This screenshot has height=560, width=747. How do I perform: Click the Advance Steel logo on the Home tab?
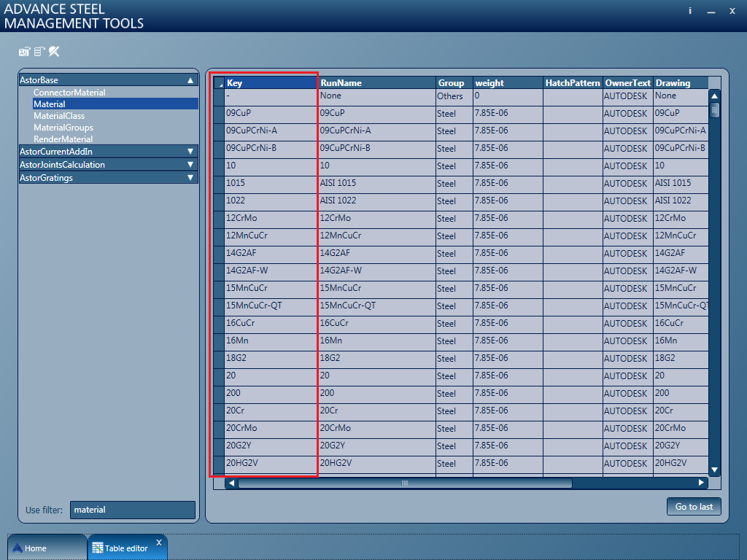(18, 548)
